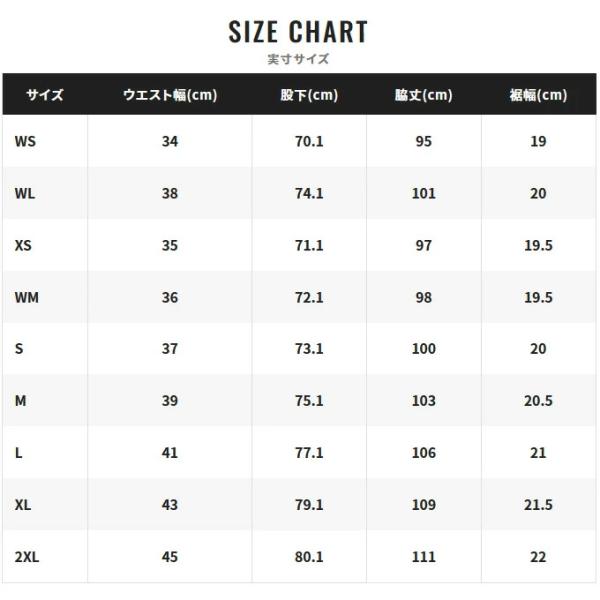Select the サイズ column header

[x=45, y=95]
